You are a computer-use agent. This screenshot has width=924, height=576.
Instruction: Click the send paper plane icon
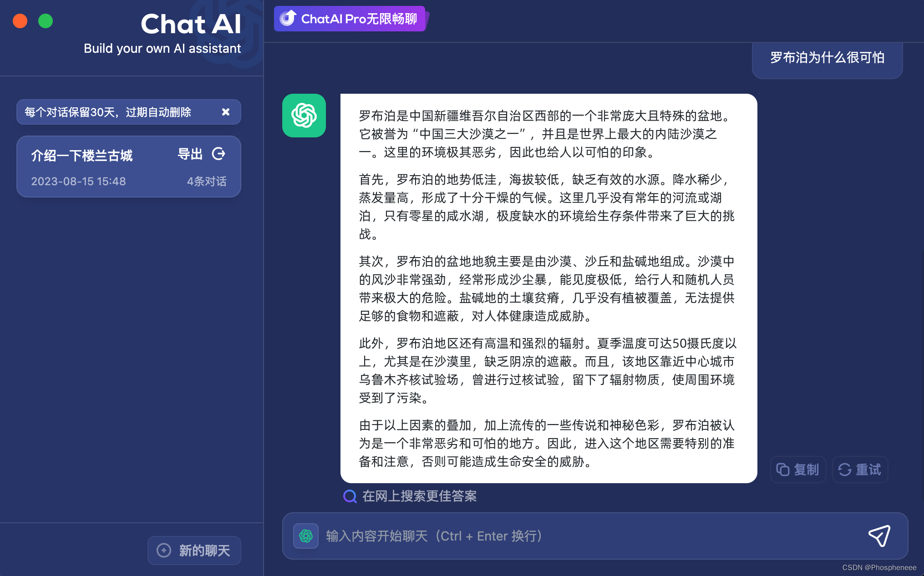pyautogui.click(x=879, y=536)
